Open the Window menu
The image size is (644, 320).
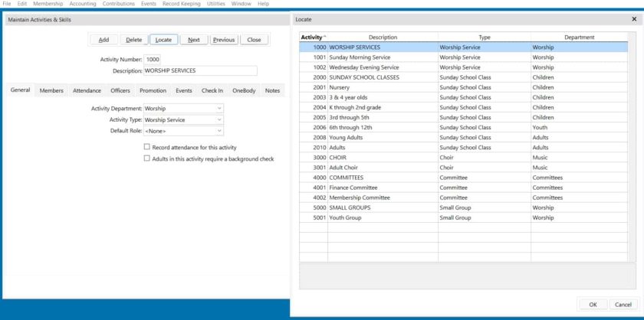241,4
